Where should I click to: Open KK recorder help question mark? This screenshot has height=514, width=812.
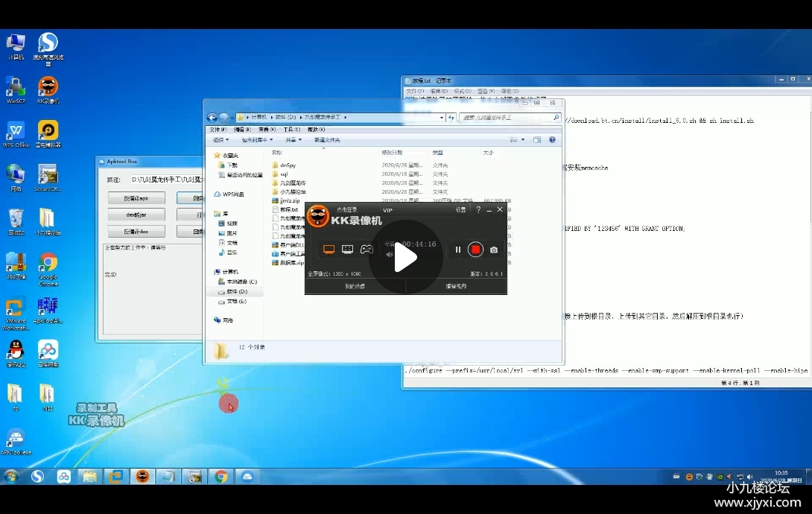(478, 210)
